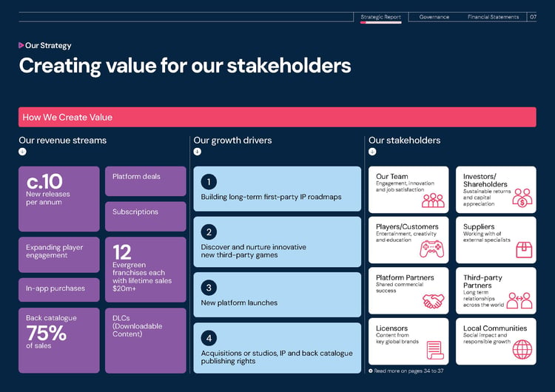Click the Local Communities globe icon

click(x=522, y=350)
